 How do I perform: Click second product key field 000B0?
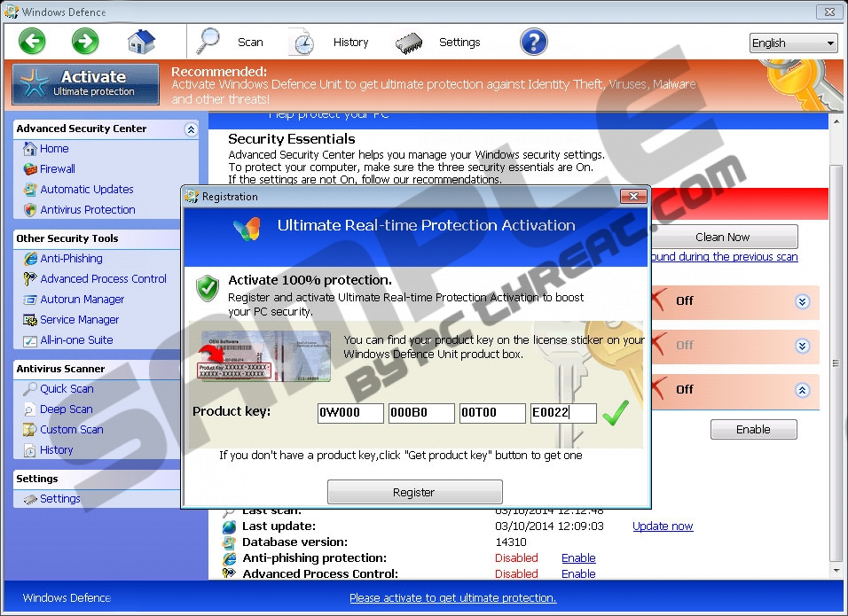421,413
